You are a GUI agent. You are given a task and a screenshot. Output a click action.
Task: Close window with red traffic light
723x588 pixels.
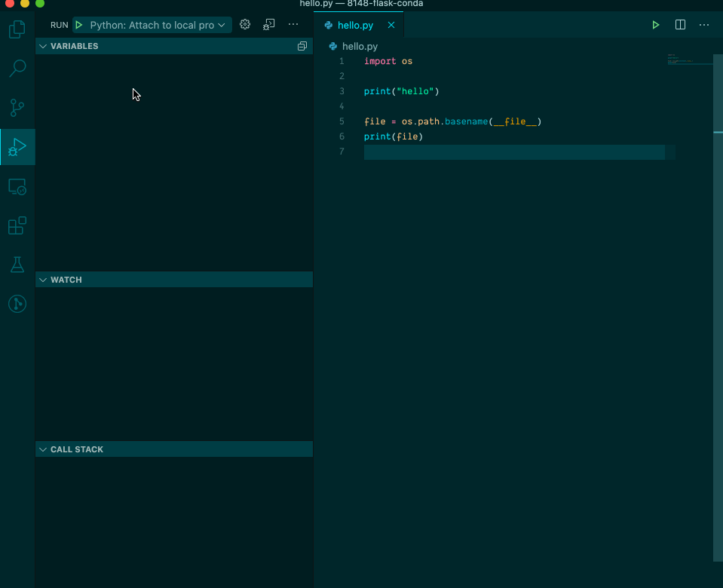[10, 3]
